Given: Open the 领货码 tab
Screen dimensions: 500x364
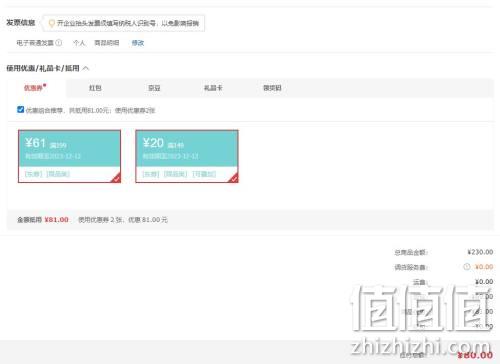Looking at the screenshot, I should pos(272,88).
